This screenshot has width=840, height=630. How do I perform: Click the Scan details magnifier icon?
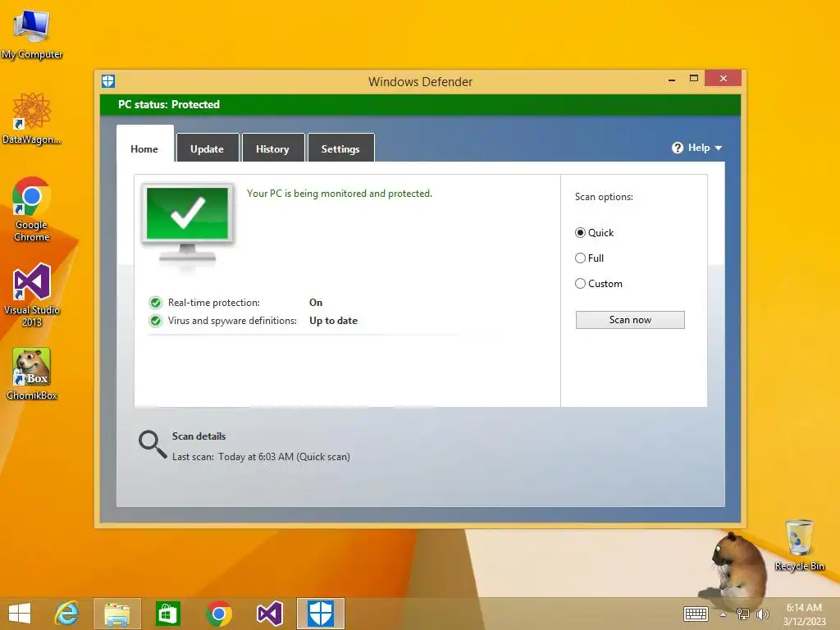(153, 445)
